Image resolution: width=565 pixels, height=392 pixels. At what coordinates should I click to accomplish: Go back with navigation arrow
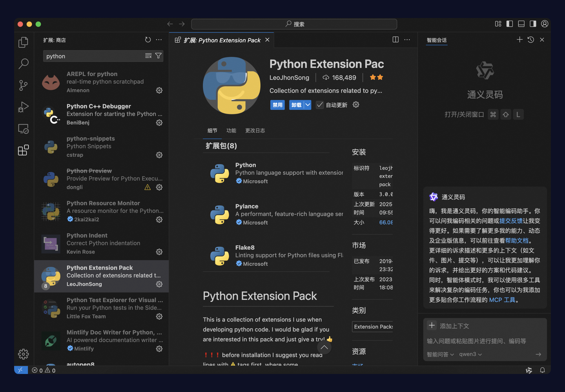(170, 24)
